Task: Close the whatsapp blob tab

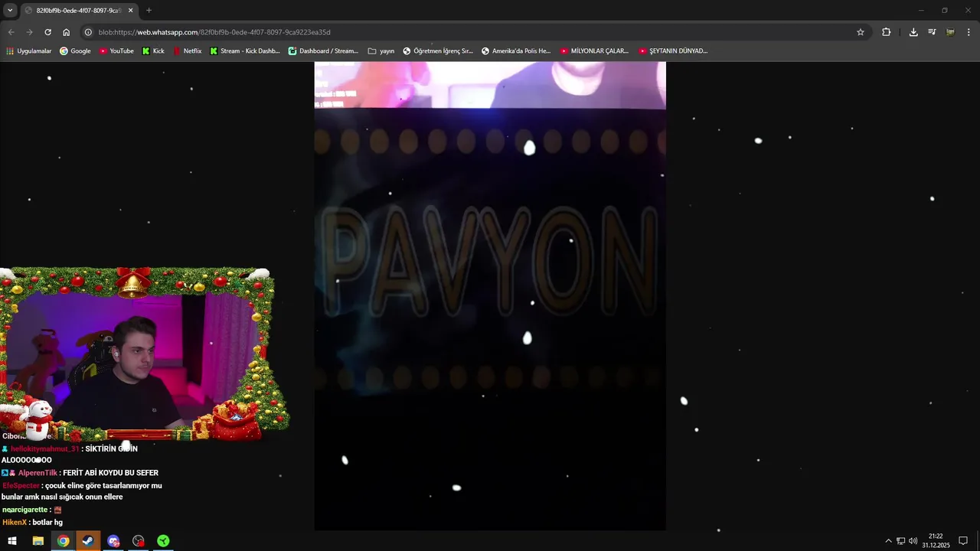Action: (x=130, y=10)
